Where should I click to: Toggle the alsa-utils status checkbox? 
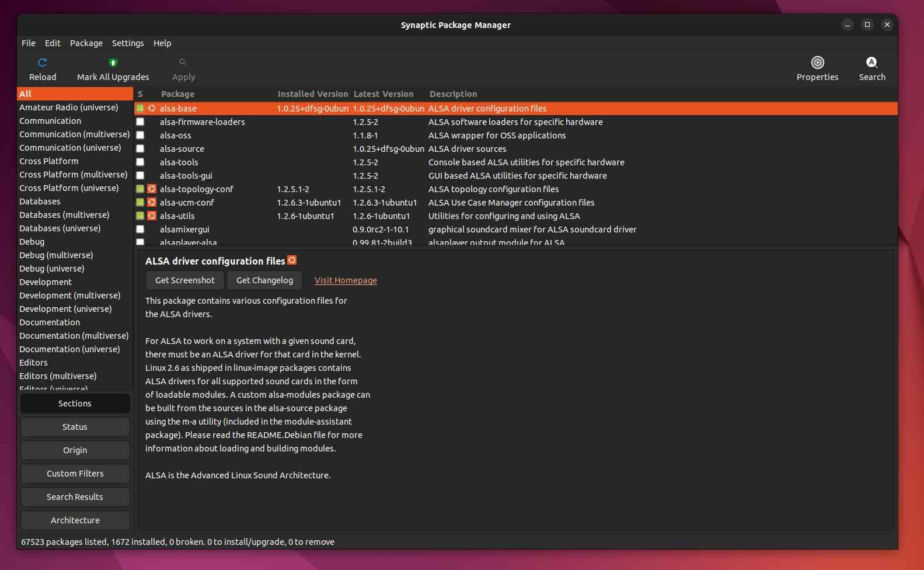pyautogui.click(x=140, y=216)
